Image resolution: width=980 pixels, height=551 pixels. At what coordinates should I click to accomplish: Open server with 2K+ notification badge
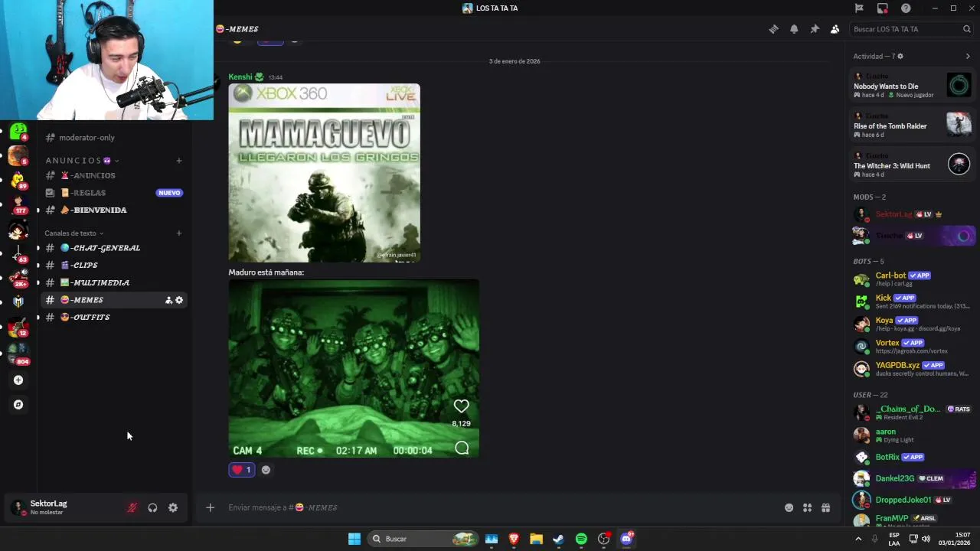(x=18, y=279)
